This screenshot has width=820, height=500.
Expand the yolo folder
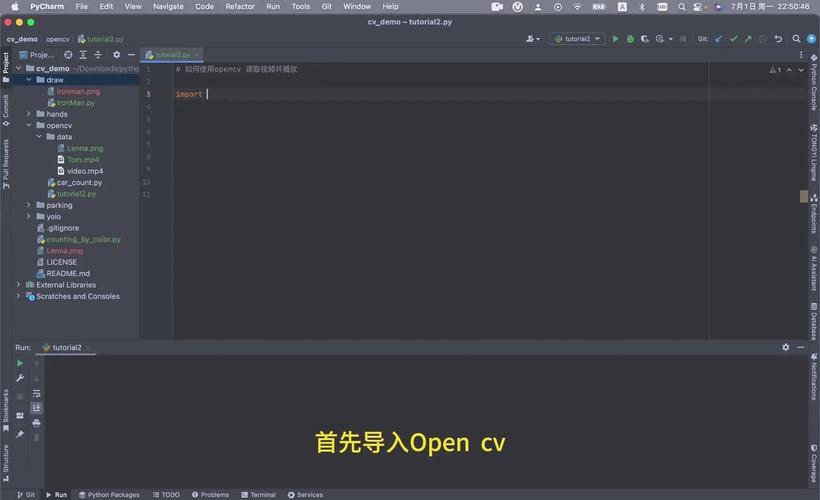pos(29,216)
